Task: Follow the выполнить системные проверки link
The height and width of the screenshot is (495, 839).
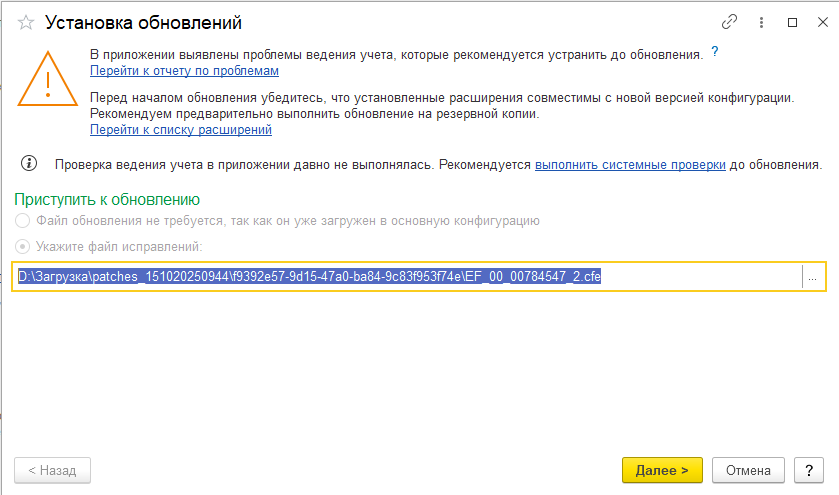Action: pyautogui.click(x=630, y=164)
